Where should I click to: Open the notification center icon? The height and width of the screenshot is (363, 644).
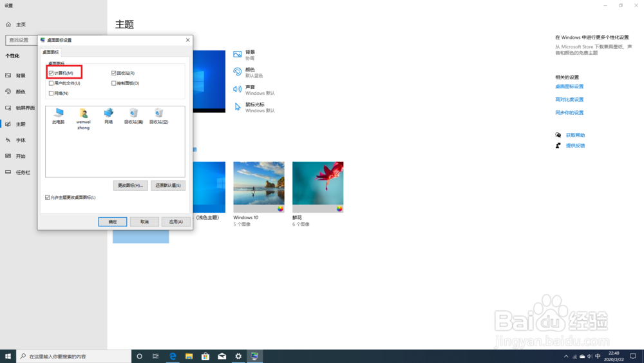[633, 357]
